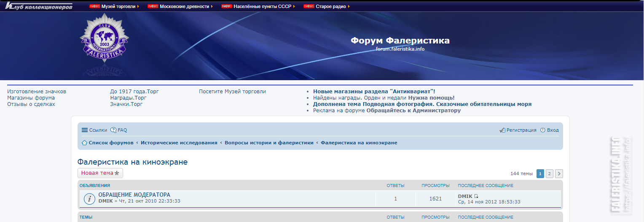
Task: Click the Чт, 21 окт 2010 22:33:33 post date
Action: click(150, 201)
